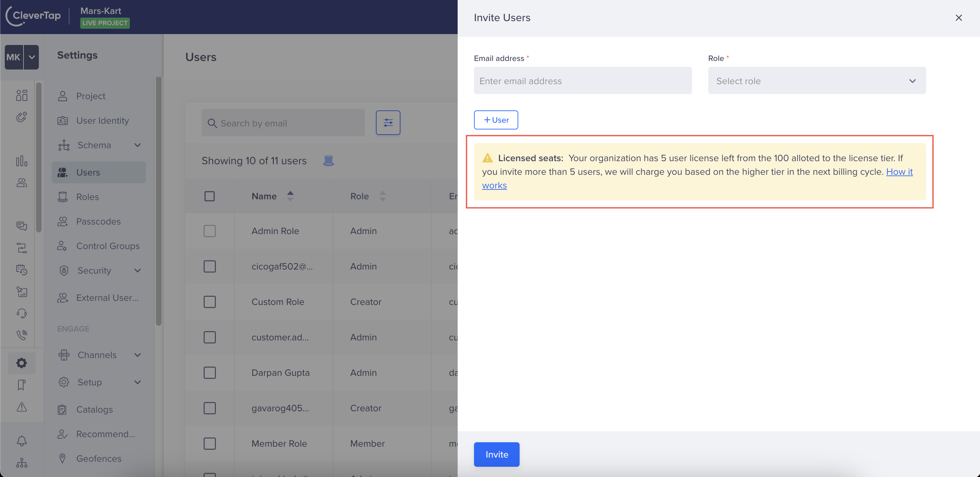Open the dashboard boards icon in left rail
The height and width of the screenshot is (477, 980).
pyautogui.click(x=22, y=95)
